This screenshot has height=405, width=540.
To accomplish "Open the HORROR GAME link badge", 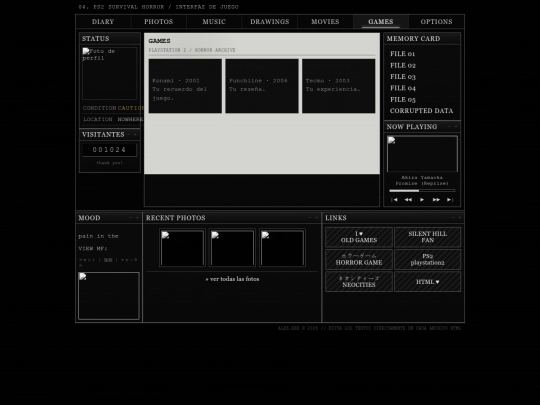I will pyautogui.click(x=359, y=259).
